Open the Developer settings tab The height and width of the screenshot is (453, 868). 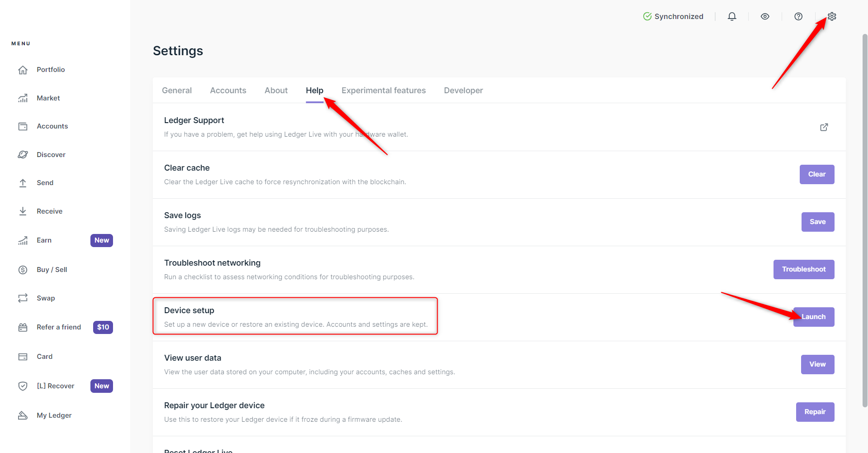pyautogui.click(x=463, y=91)
